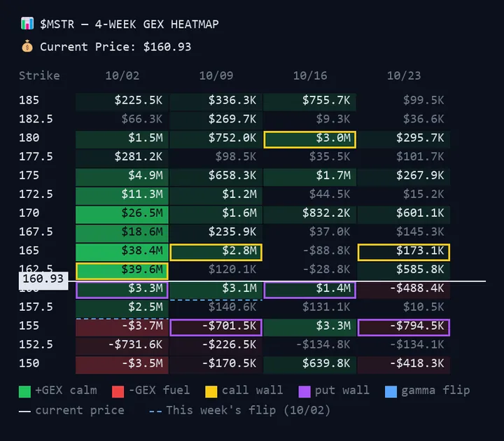Screen dimensions: 504x441
Task: Click the purple put wall legend swatch
Action: click(304, 392)
